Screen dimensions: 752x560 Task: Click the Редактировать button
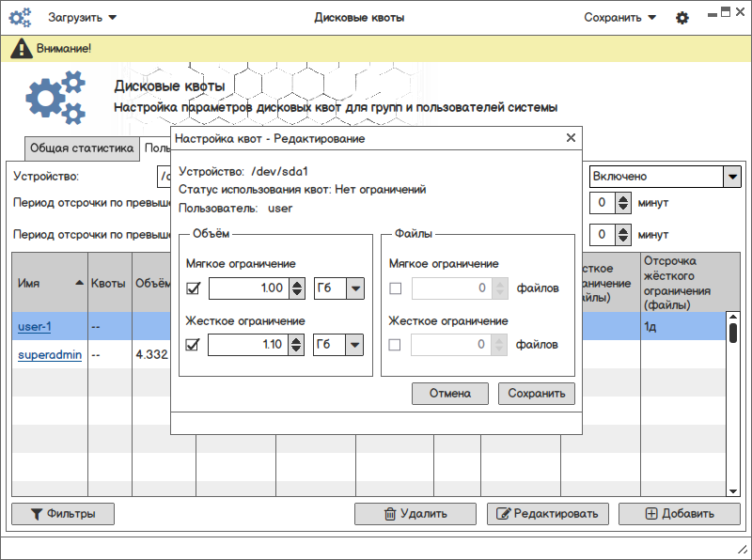click(548, 514)
